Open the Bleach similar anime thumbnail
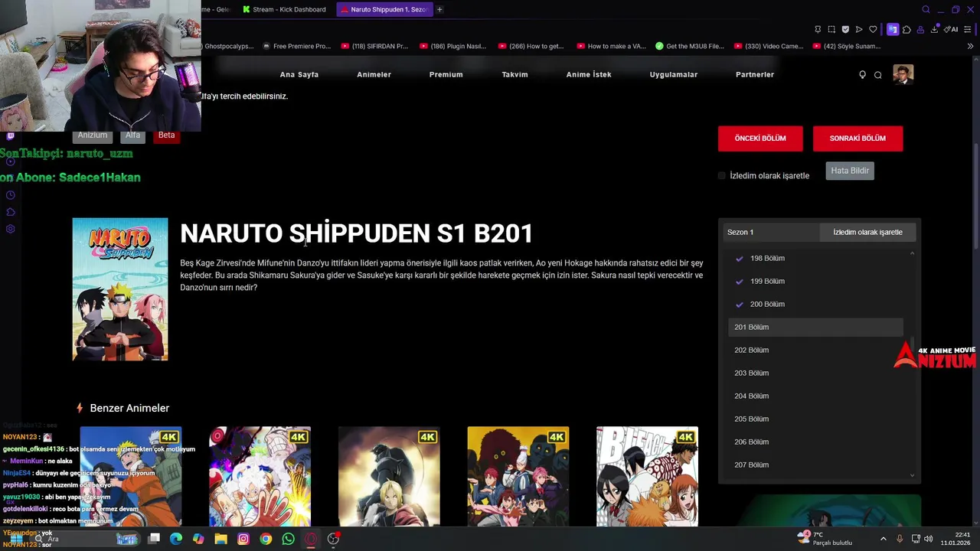The height and width of the screenshot is (551, 980). point(647,477)
